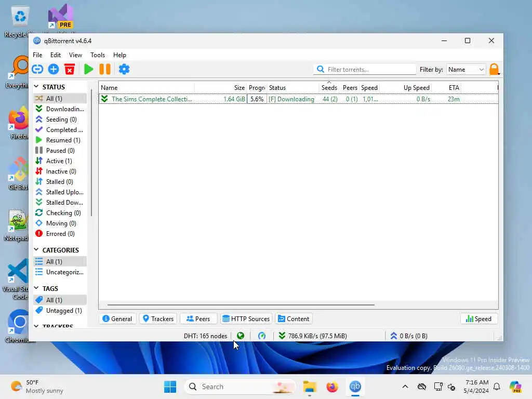Switch to the Trackers tab
Viewport: 532px width, 399px height.
tap(158, 319)
